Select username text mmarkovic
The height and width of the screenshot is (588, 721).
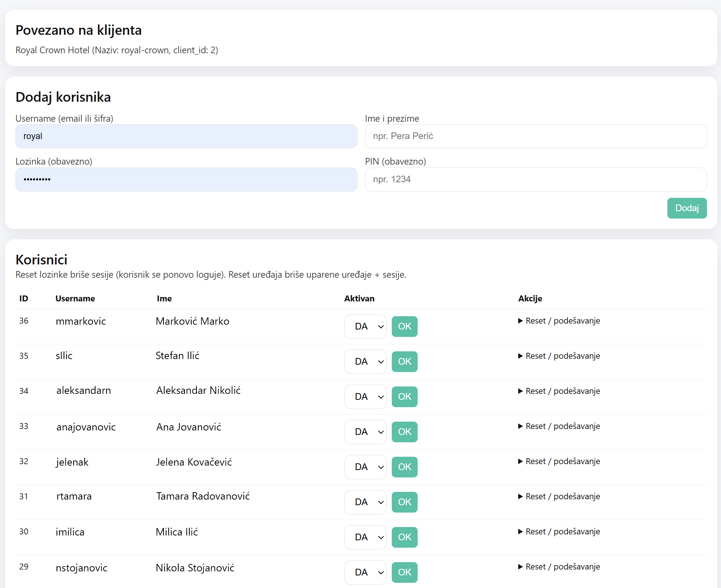pos(81,321)
